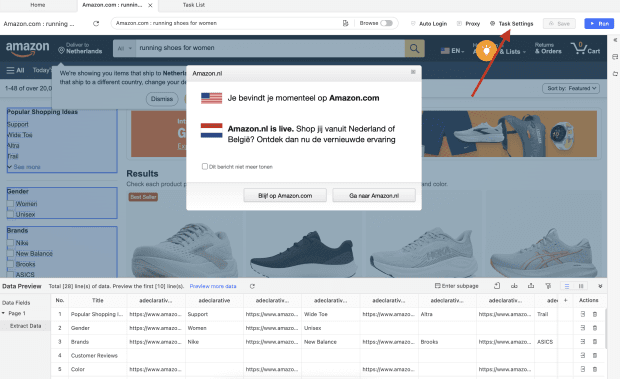Open the Sort by: Featured dropdown
Screen dimensions: 620x379
(x=571, y=89)
